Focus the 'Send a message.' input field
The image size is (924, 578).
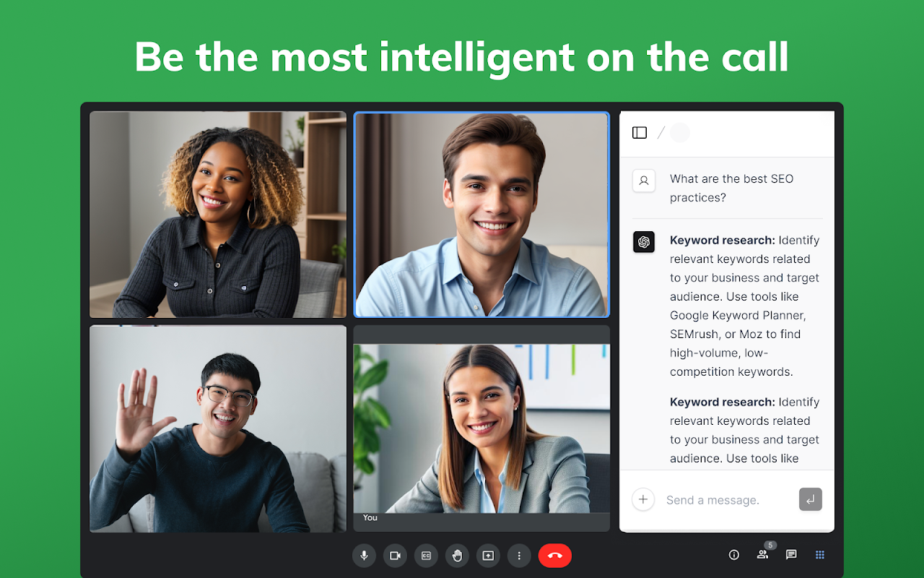click(727, 500)
